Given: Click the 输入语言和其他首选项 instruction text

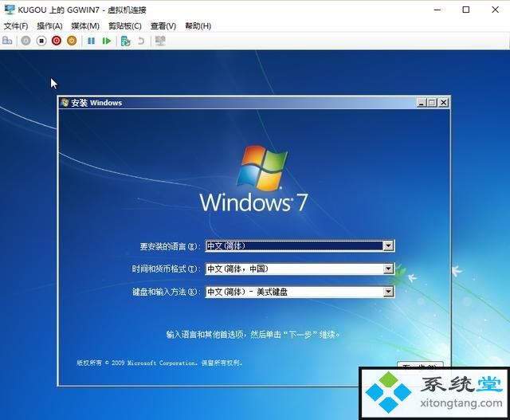Looking at the screenshot, I should click(253, 335).
